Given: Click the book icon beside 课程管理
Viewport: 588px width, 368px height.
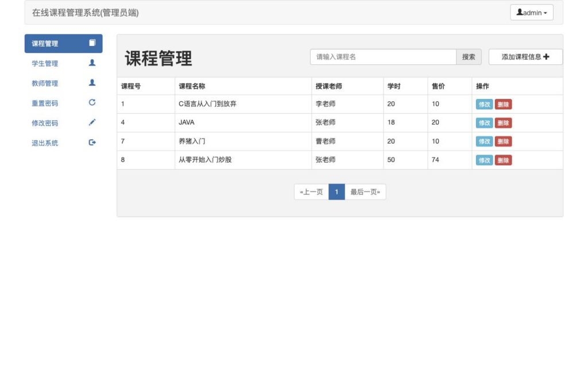Looking at the screenshot, I should coord(92,43).
